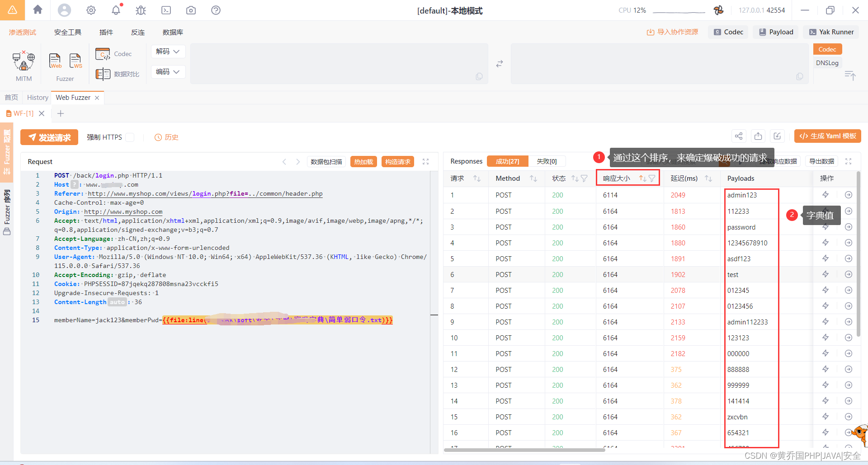Open Yak Runner
Screen dimensions: 868x465
point(831,32)
